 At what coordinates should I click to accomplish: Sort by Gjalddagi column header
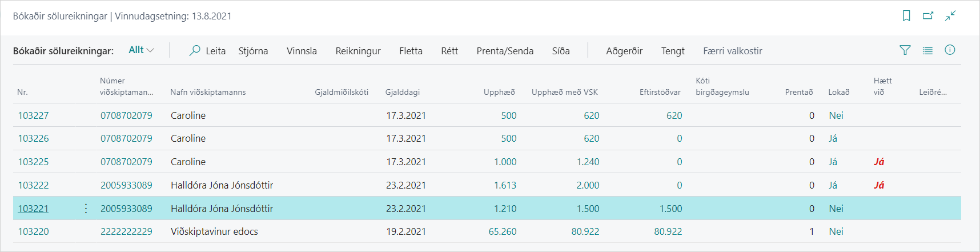[403, 92]
